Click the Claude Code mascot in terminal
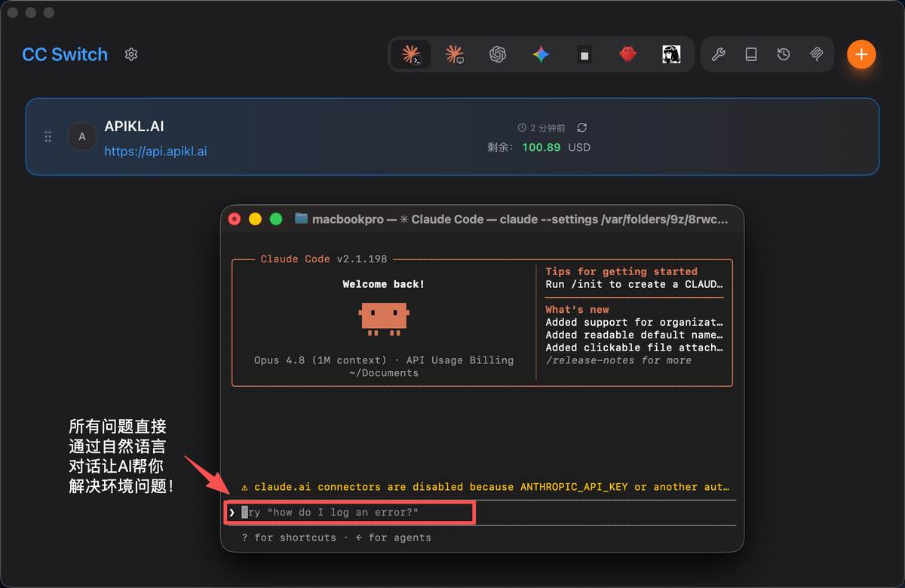905x588 pixels. pos(384,318)
